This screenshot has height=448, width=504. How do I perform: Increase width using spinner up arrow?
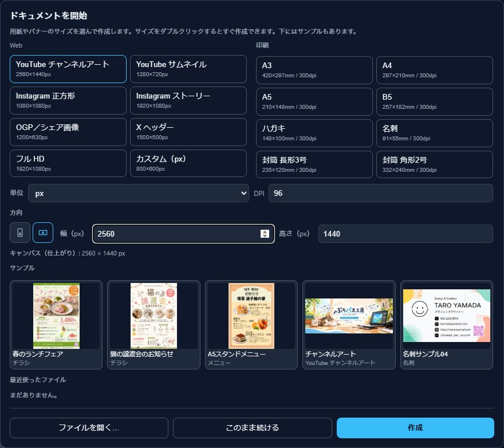pos(265,231)
